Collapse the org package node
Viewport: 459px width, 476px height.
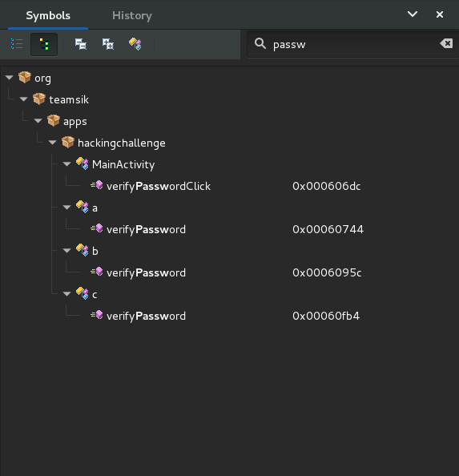point(9,78)
